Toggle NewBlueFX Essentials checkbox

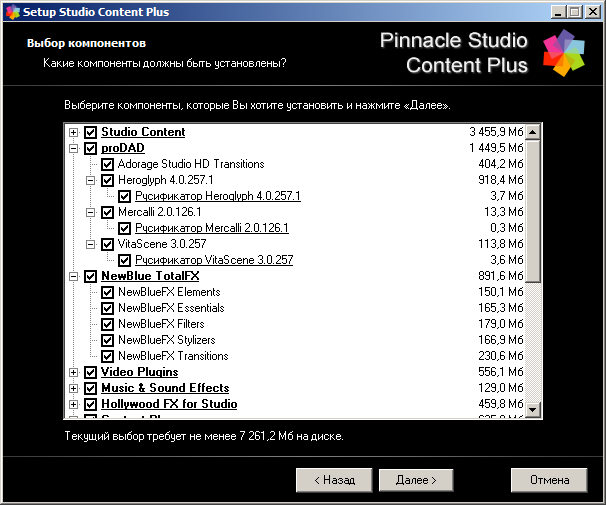click(x=107, y=308)
